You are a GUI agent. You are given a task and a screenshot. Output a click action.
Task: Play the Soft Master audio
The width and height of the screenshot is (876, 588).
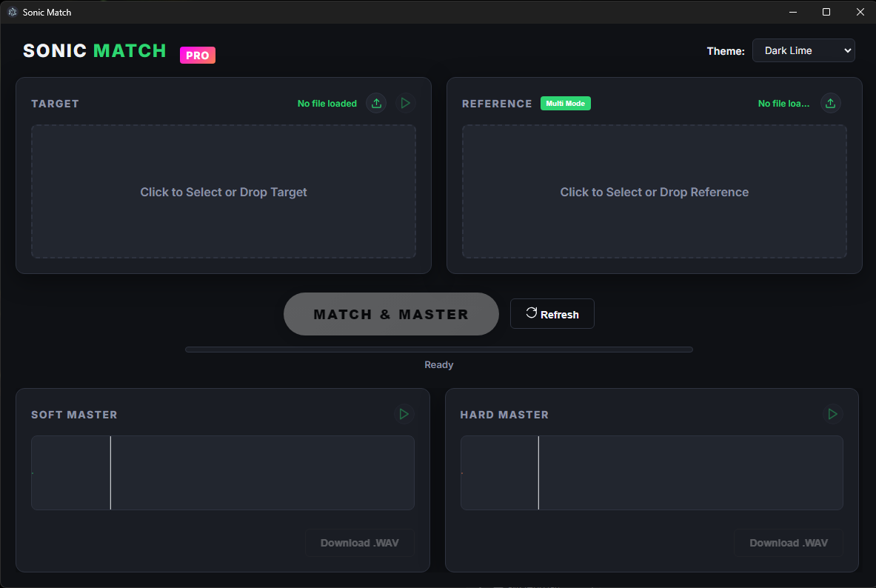pos(404,415)
